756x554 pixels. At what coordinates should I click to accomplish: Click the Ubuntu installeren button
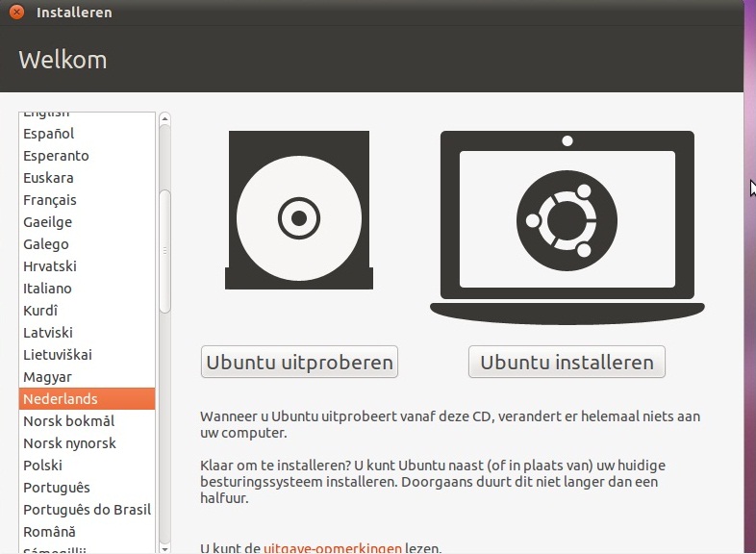coord(567,362)
